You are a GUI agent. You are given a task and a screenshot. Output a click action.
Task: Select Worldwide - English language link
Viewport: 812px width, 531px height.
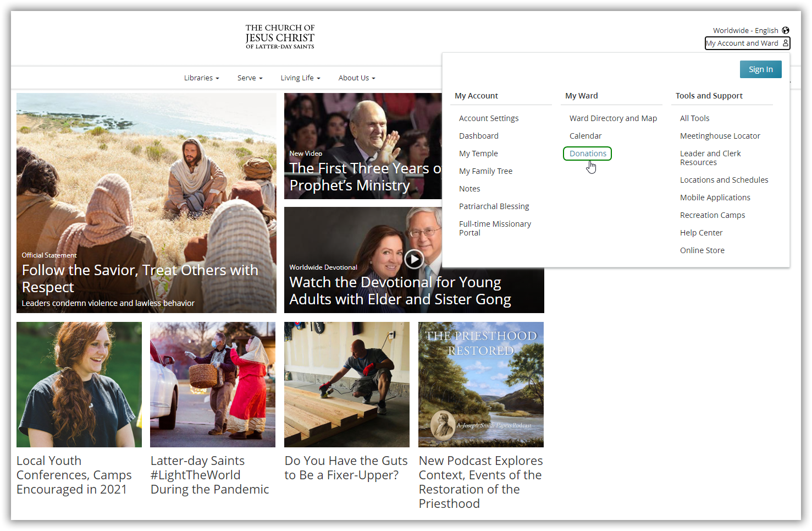coord(745,30)
